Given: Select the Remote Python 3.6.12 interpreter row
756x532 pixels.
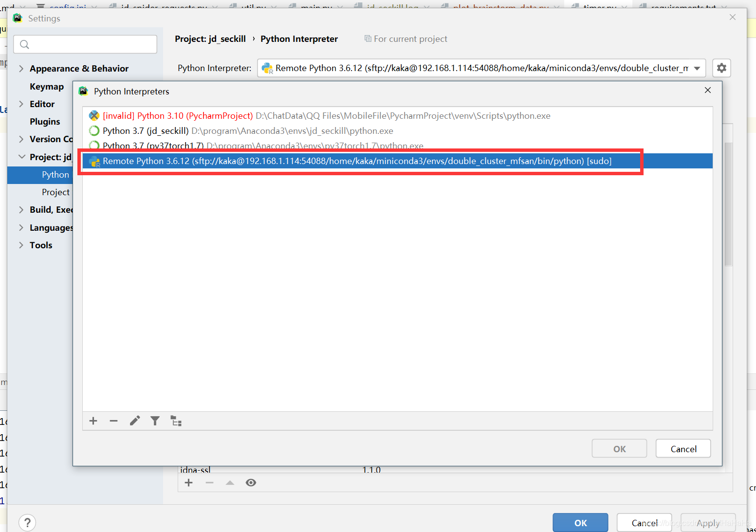Looking at the screenshot, I should pos(397,161).
